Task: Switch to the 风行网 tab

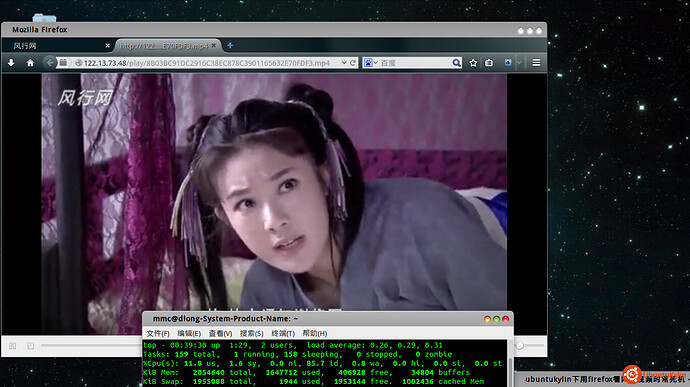Action: [x=56, y=45]
